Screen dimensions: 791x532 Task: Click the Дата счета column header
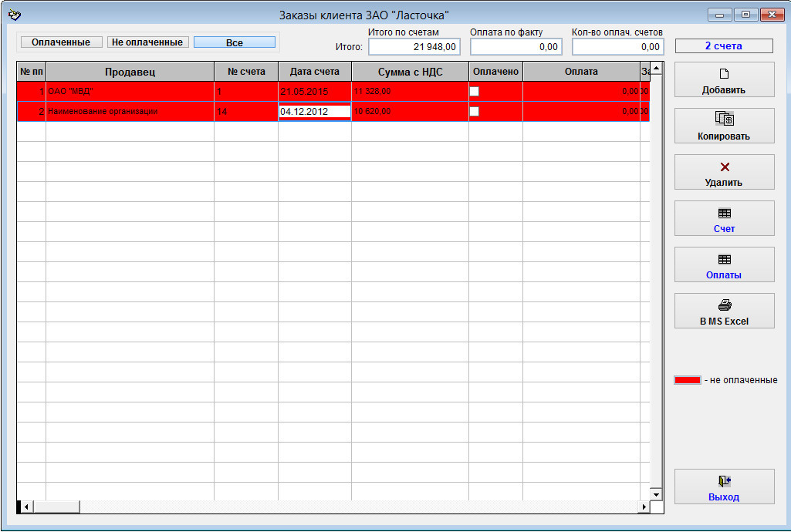(315, 72)
